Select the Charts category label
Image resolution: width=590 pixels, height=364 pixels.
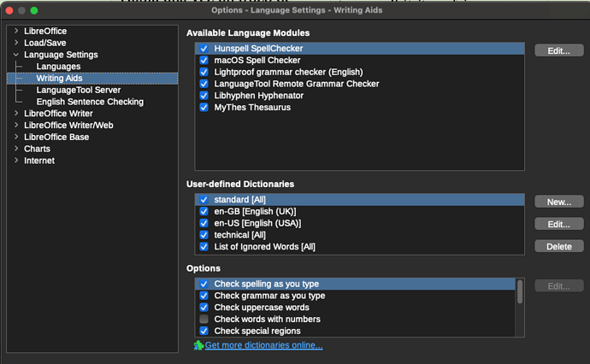pos(37,149)
